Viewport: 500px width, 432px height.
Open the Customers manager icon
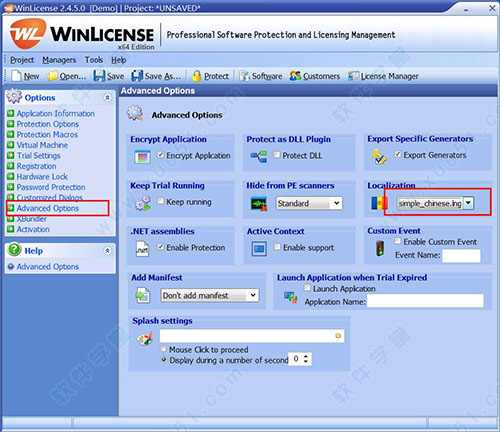(x=295, y=76)
